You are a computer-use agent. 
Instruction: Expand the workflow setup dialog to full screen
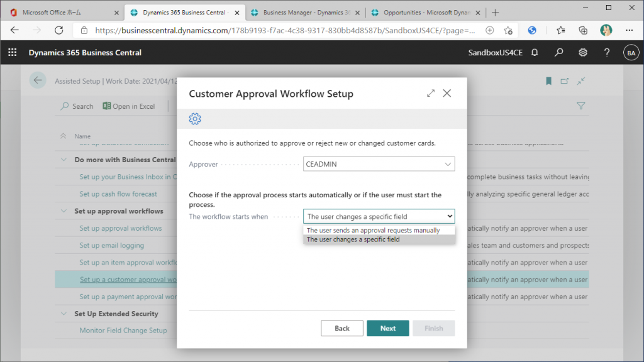pyautogui.click(x=430, y=93)
